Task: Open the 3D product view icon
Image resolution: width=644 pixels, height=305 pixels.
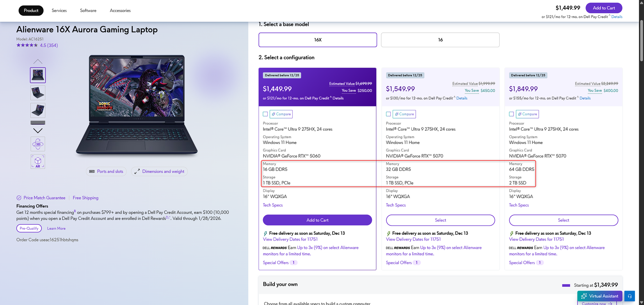Action: (x=38, y=144)
